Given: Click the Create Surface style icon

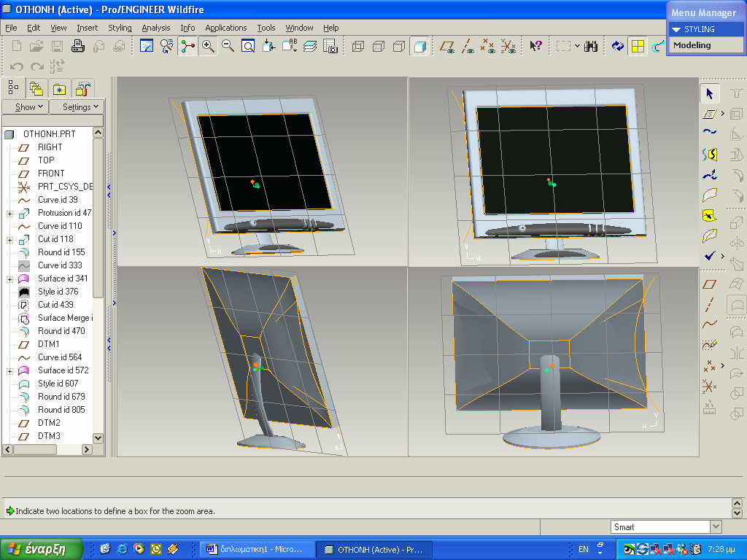Looking at the screenshot, I should pos(709,195).
